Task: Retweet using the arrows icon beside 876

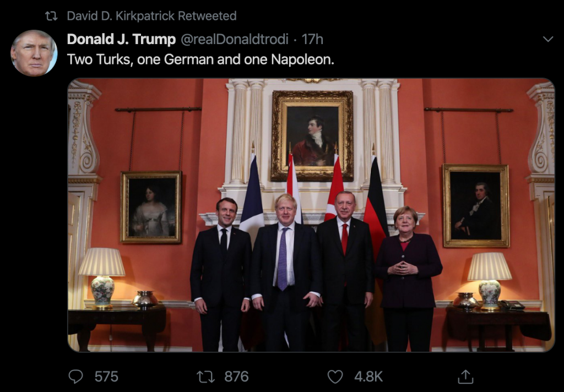Action: click(206, 377)
